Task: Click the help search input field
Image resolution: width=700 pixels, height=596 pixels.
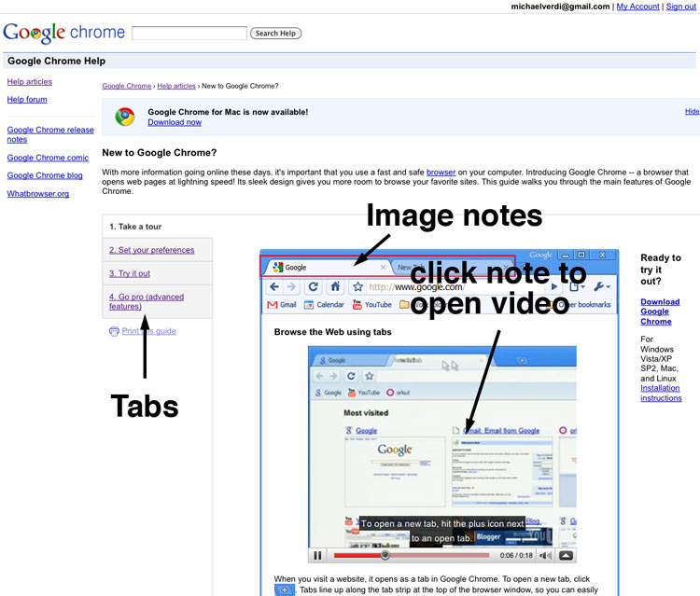Action: (x=189, y=33)
